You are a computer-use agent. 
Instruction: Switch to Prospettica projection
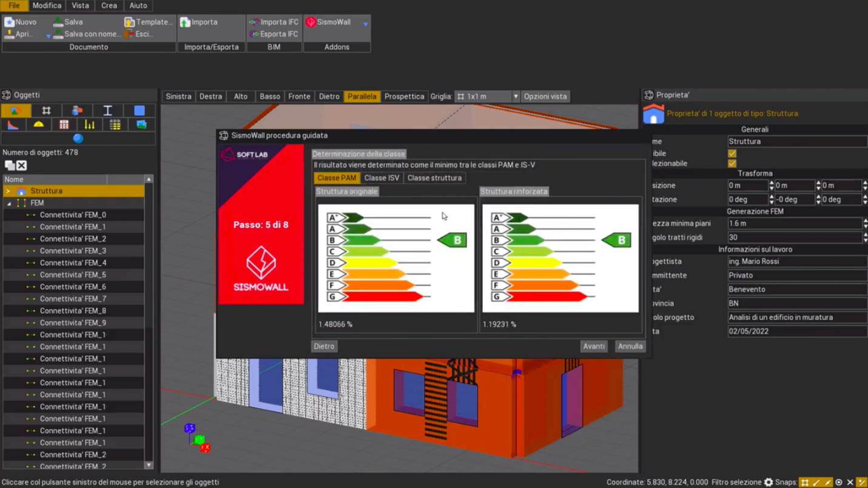pyautogui.click(x=404, y=97)
